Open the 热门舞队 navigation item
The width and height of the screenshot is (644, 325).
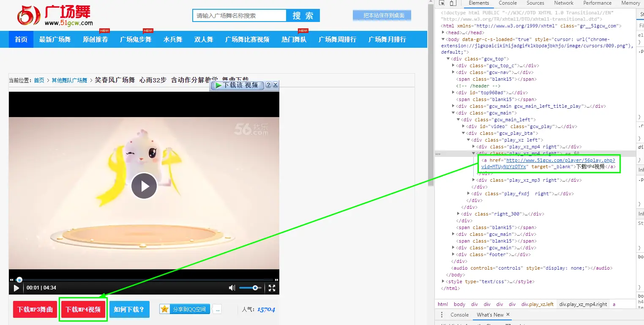pyautogui.click(x=294, y=39)
